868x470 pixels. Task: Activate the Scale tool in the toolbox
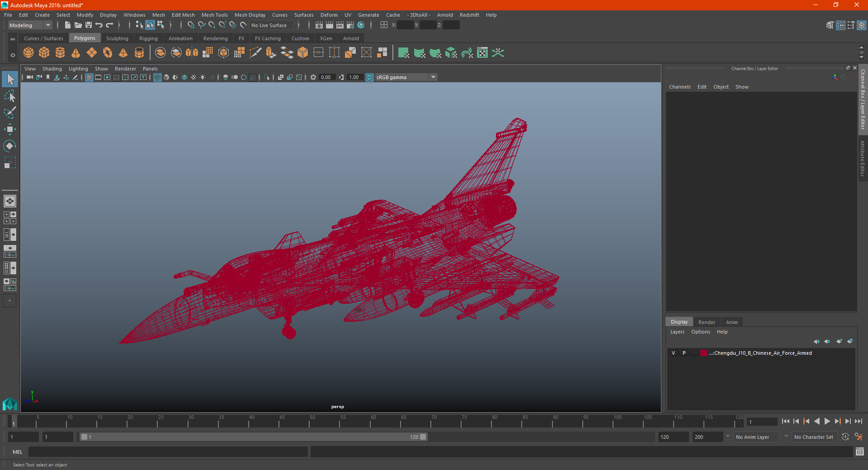click(10, 163)
